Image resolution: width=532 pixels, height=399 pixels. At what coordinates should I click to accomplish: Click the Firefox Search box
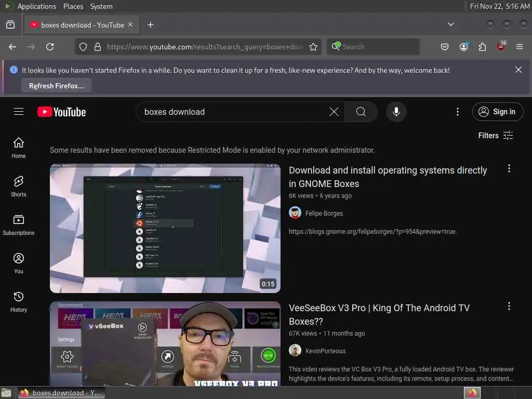pyautogui.click(x=373, y=47)
